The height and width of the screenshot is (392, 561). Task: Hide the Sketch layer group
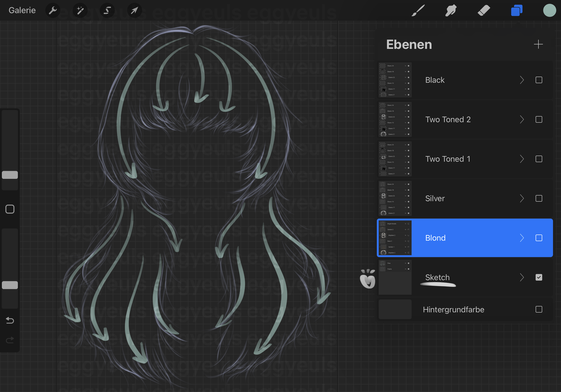(539, 277)
